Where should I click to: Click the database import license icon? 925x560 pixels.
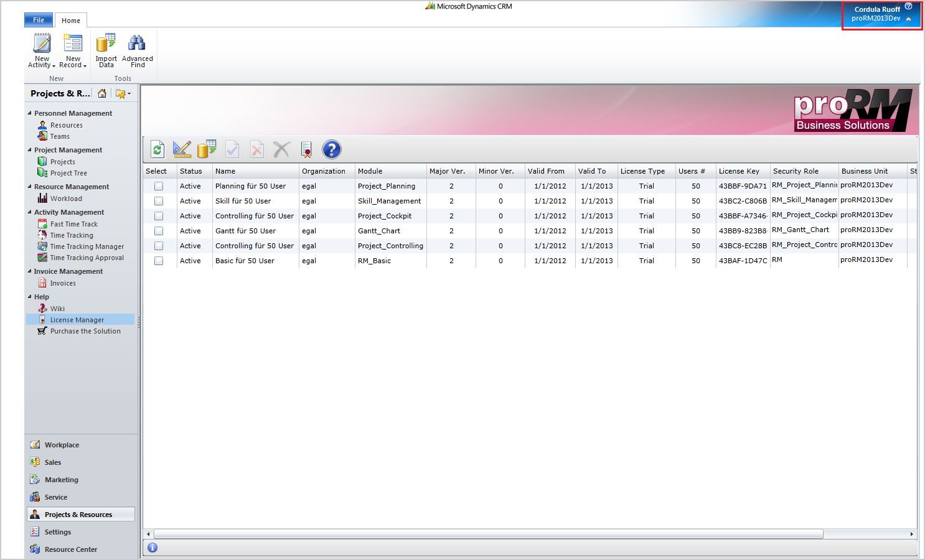(x=207, y=149)
